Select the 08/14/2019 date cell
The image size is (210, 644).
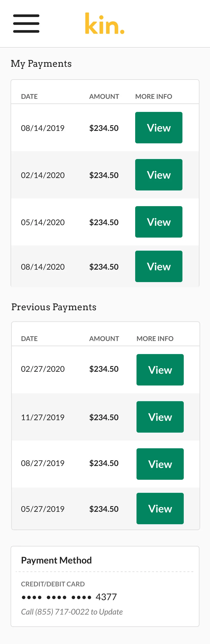(43, 128)
